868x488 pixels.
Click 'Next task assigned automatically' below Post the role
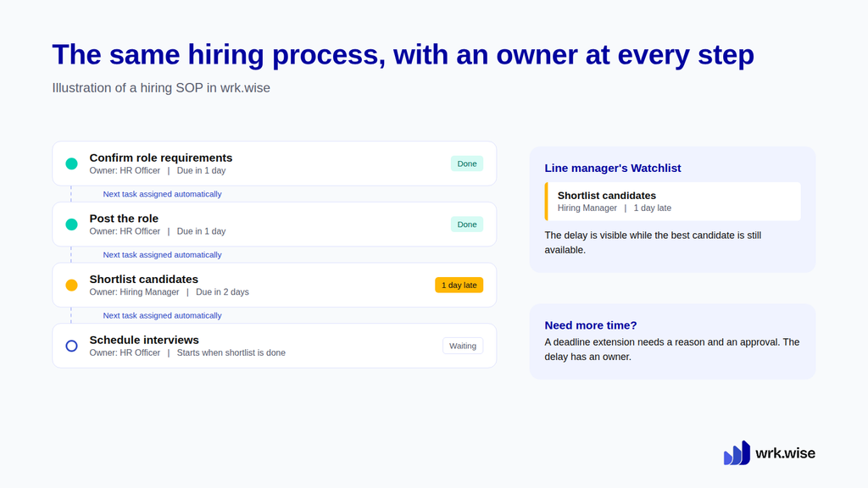coord(162,255)
